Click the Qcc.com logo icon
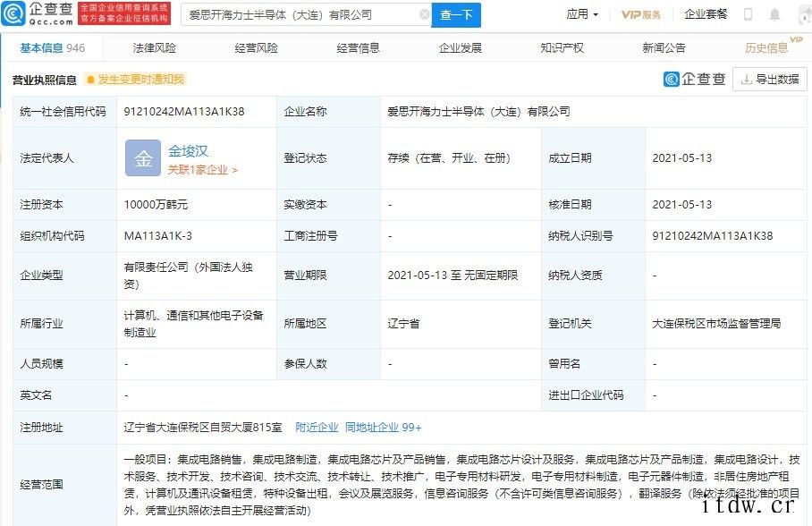The height and width of the screenshot is (526, 812). pos(13,14)
